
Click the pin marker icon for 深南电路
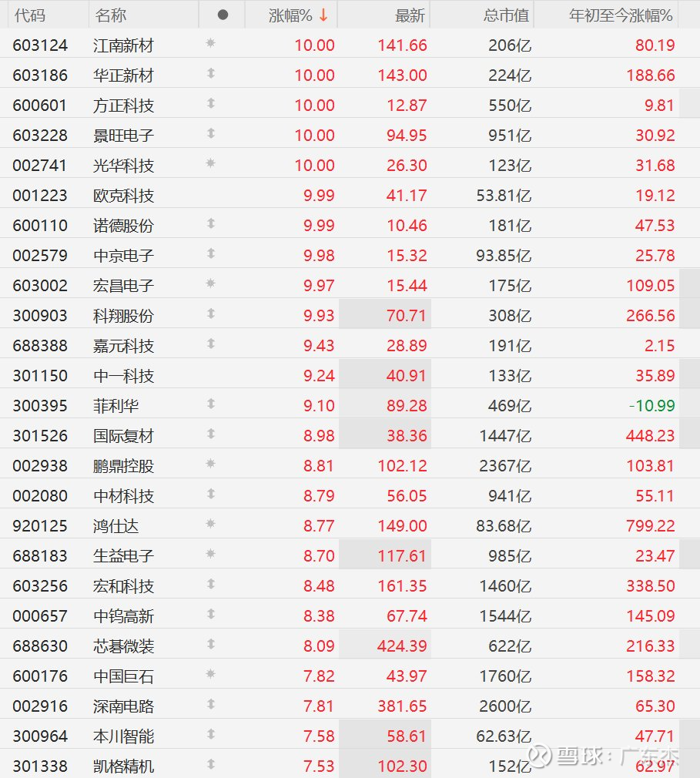tap(211, 704)
